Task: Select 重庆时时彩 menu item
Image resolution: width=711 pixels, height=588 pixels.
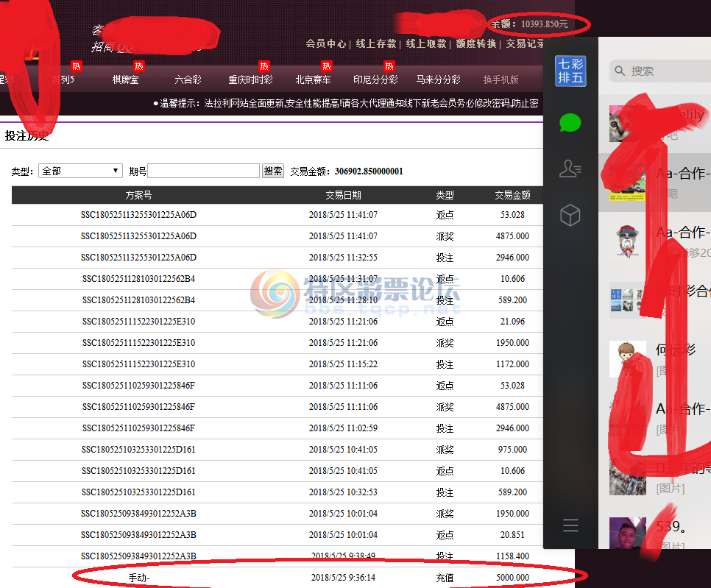Action: (251, 79)
